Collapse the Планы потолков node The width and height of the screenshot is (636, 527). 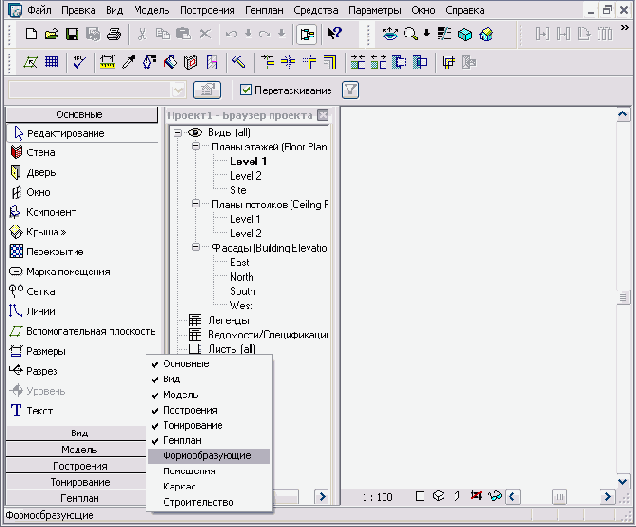tap(196, 204)
